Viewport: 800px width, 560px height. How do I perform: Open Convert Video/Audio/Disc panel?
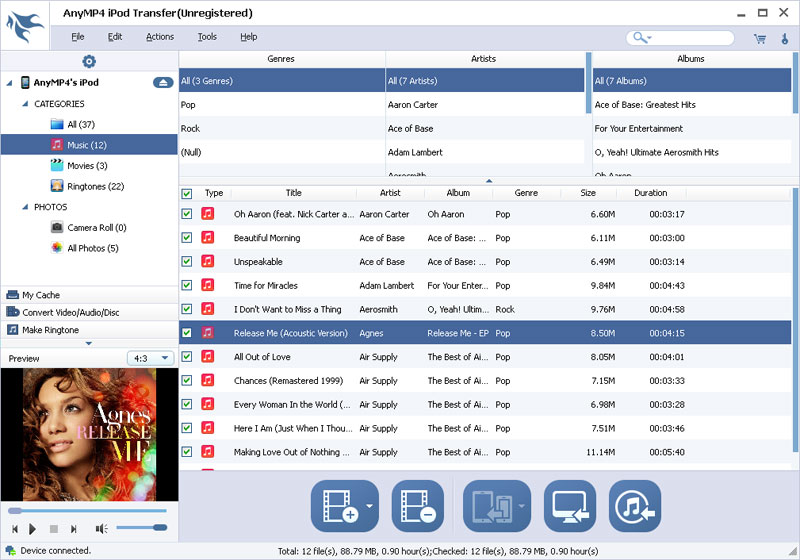point(89,312)
